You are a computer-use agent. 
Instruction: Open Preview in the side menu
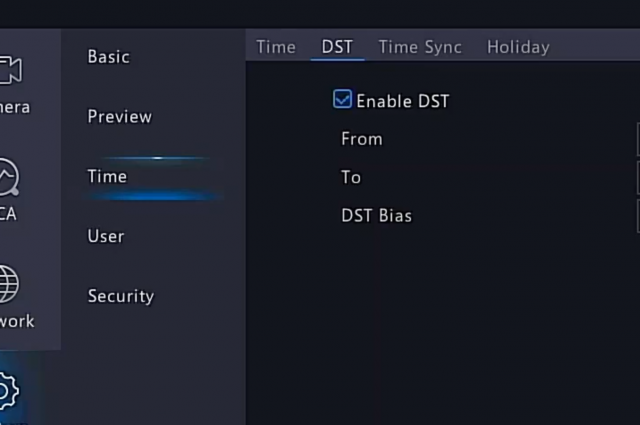point(120,117)
